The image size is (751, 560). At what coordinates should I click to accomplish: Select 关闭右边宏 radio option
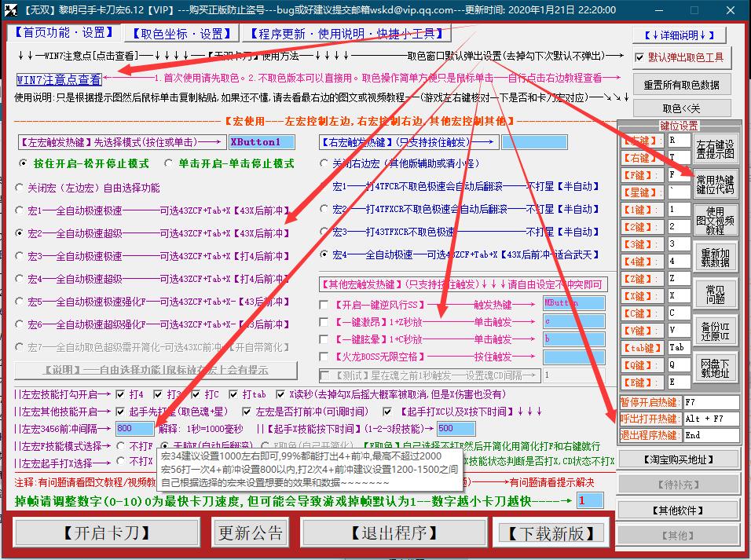tap(324, 163)
